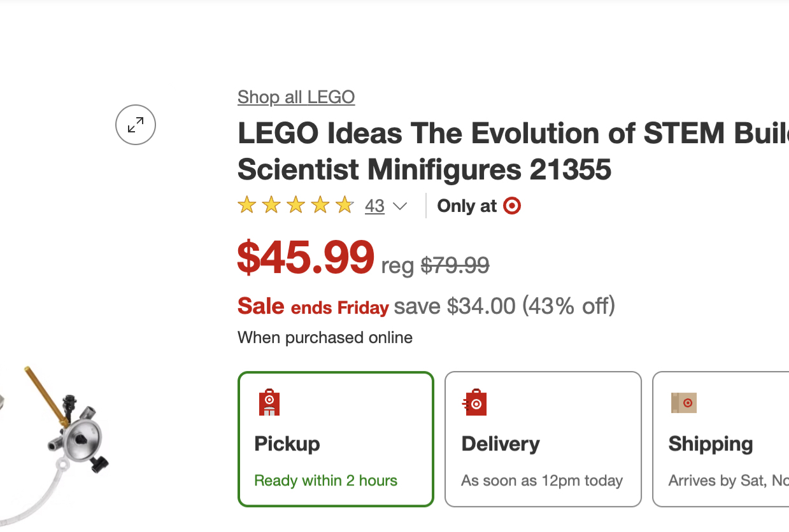Click the gold star rating
Image resolution: width=789 pixels, height=532 pixels.
tap(295, 206)
